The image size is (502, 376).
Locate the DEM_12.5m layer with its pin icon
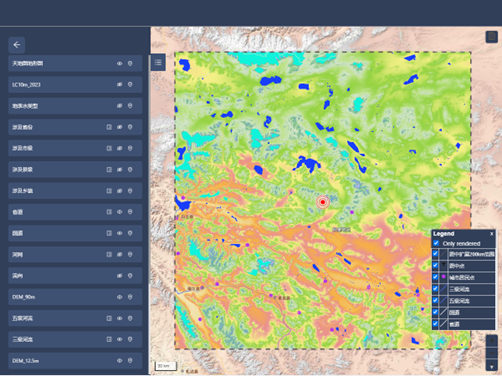pyautogui.click(x=130, y=360)
